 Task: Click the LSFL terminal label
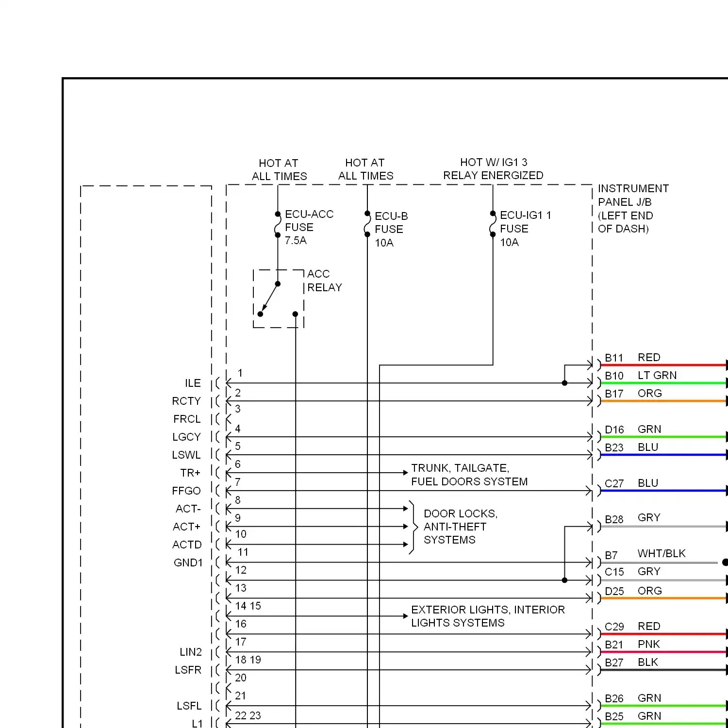[x=189, y=706]
